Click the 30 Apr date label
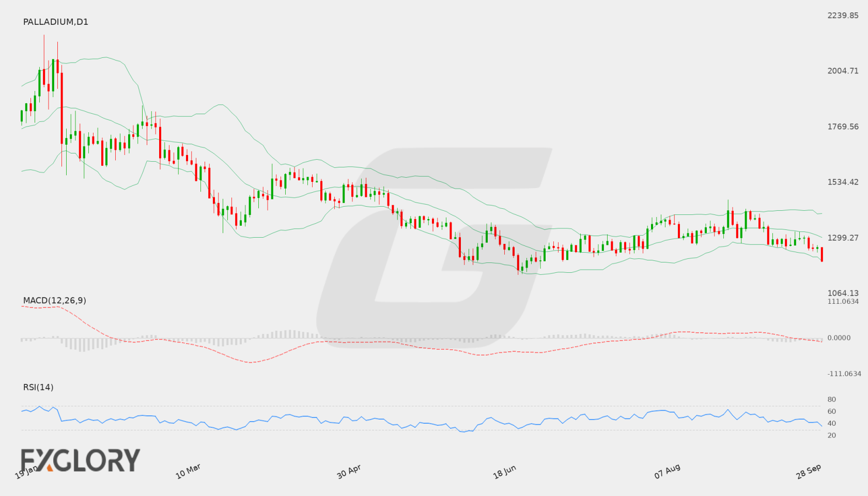 (x=349, y=471)
